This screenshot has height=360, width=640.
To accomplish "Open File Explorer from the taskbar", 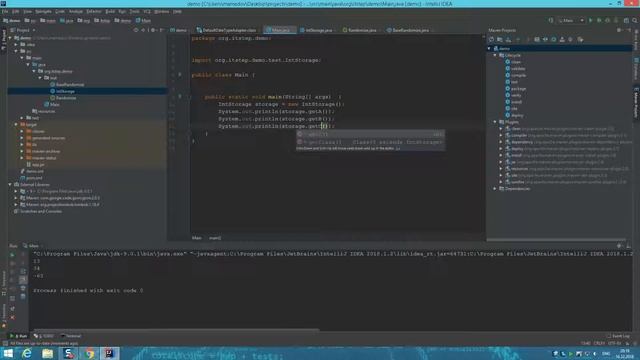I will click(47, 353).
